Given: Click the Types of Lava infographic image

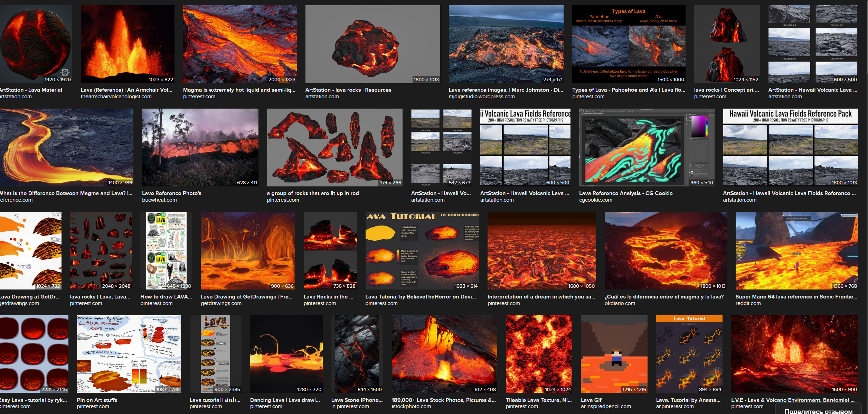Looking at the screenshot, I should 629,44.
